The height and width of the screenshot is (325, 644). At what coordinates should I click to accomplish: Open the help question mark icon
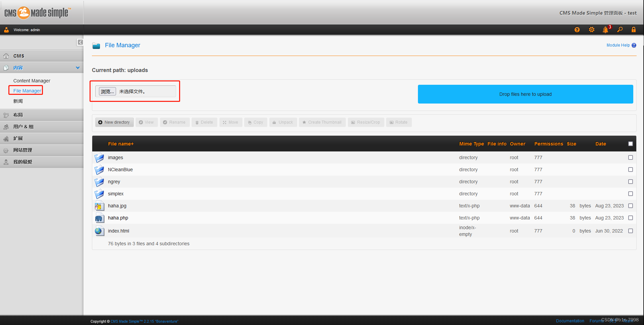pos(577,29)
